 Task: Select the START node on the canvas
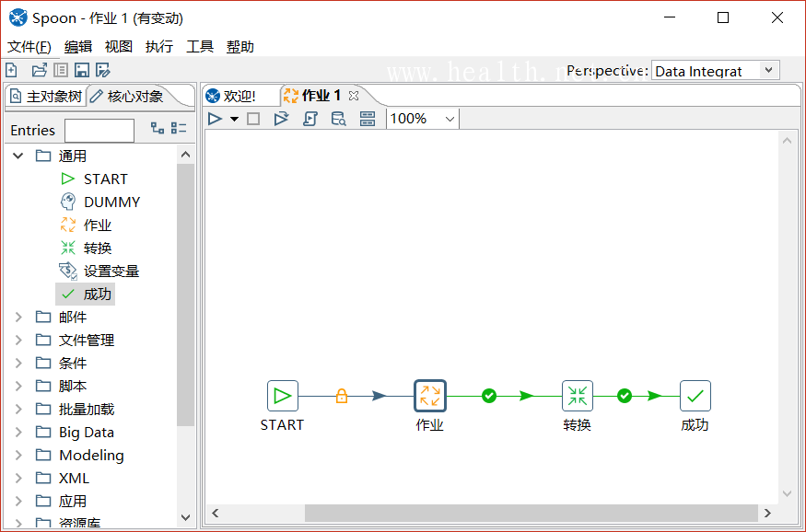pyautogui.click(x=283, y=396)
